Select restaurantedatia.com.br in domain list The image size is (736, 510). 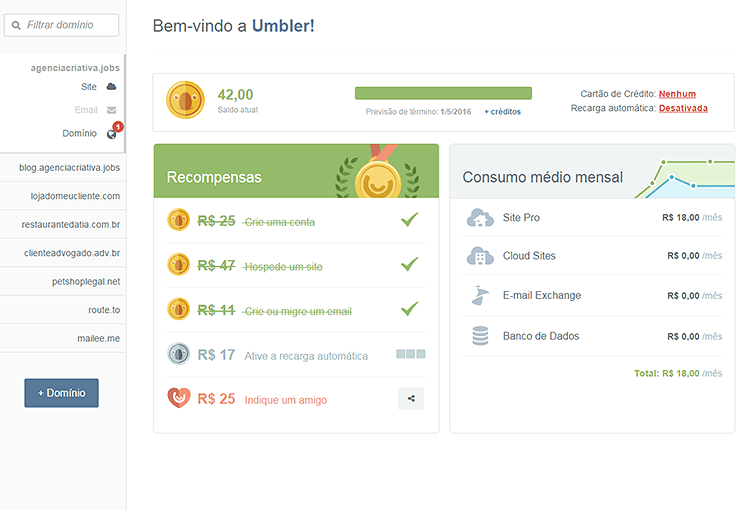(x=63, y=225)
